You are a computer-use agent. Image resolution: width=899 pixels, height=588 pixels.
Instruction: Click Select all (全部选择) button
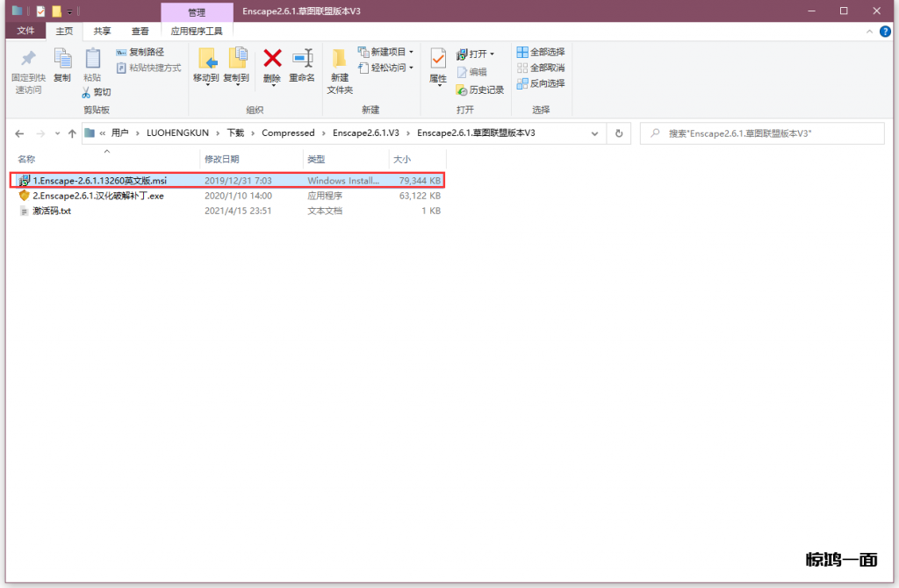pos(541,53)
